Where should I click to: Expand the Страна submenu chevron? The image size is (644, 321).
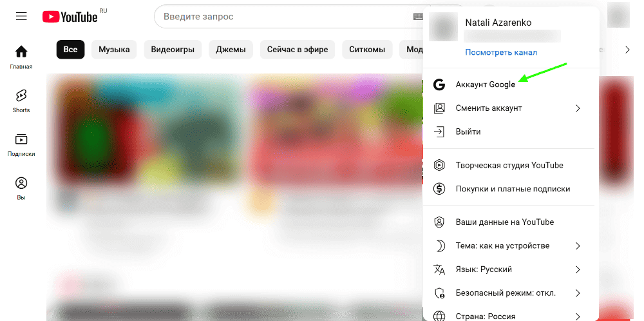[578, 316]
